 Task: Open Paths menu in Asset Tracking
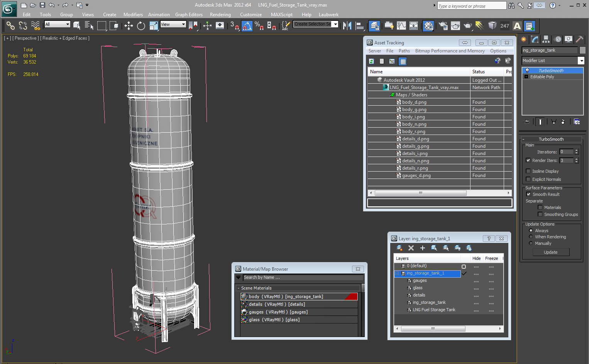tap(404, 51)
